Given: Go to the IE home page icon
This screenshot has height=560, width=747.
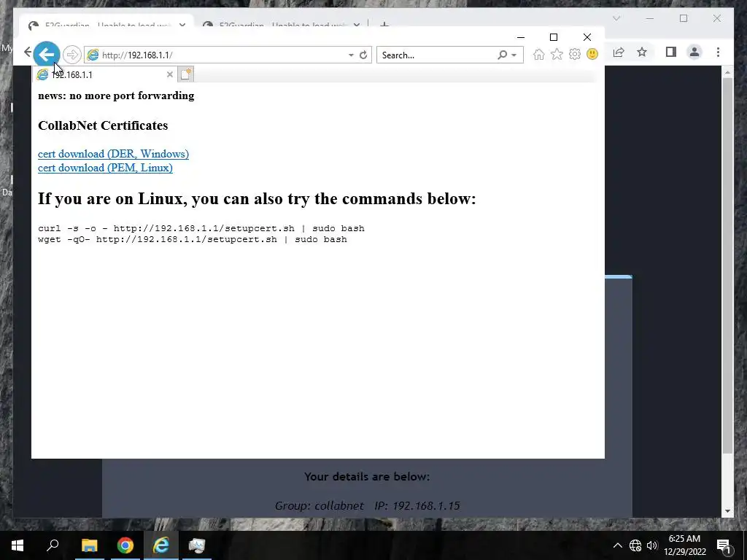Looking at the screenshot, I should point(539,54).
